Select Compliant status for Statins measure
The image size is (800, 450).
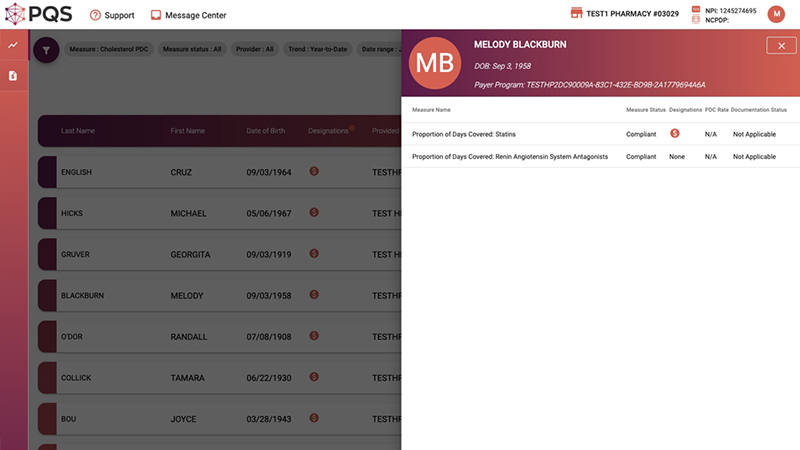[x=641, y=134]
